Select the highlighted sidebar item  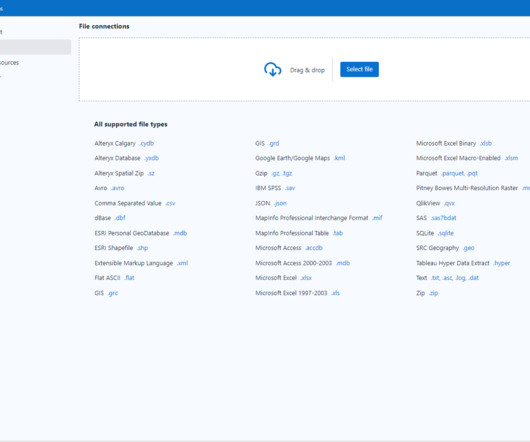[x=35, y=47]
